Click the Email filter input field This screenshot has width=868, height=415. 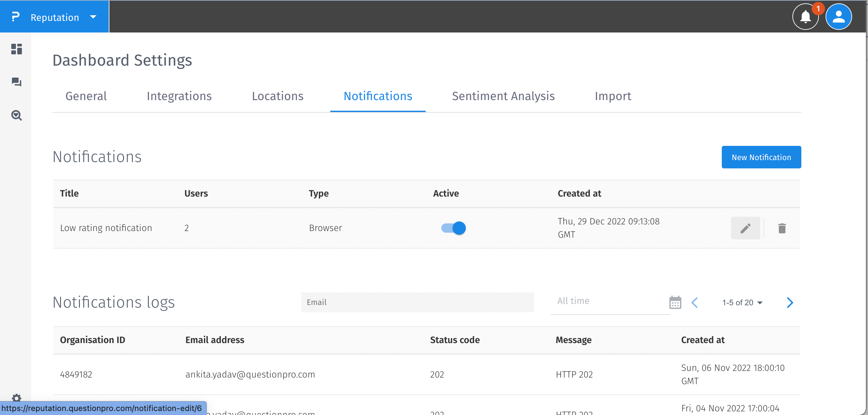pyautogui.click(x=418, y=302)
